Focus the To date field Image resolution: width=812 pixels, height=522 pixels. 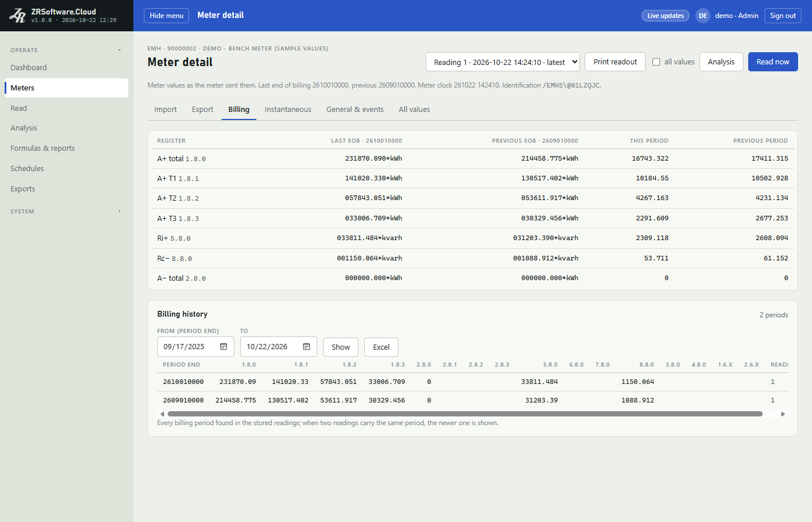(278, 347)
